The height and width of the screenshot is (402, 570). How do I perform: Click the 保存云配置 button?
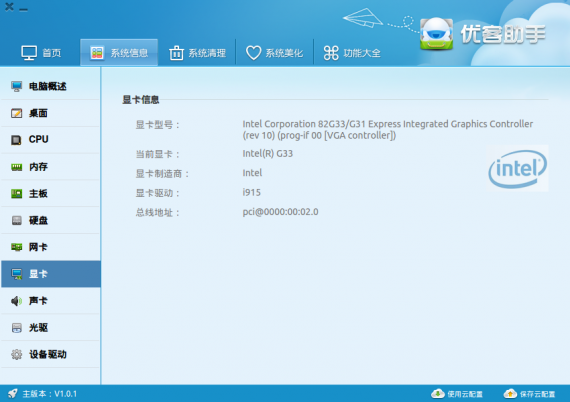pyautogui.click(x=530, y=394)
